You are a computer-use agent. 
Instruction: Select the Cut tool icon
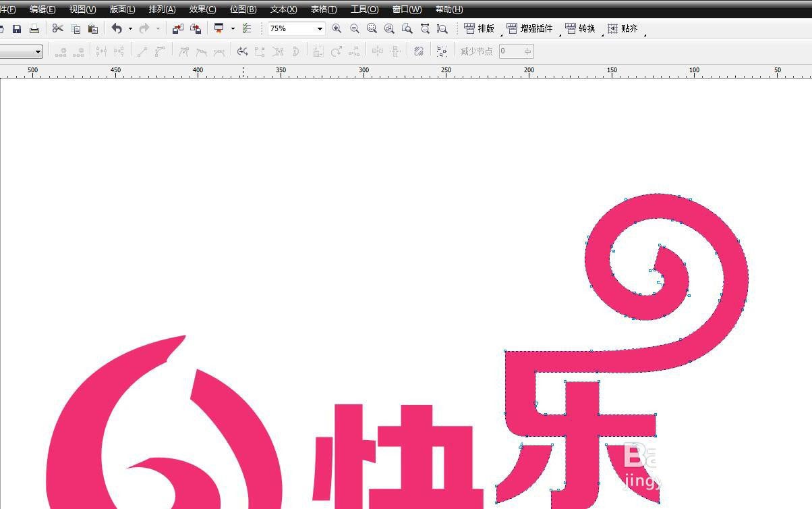57,28
